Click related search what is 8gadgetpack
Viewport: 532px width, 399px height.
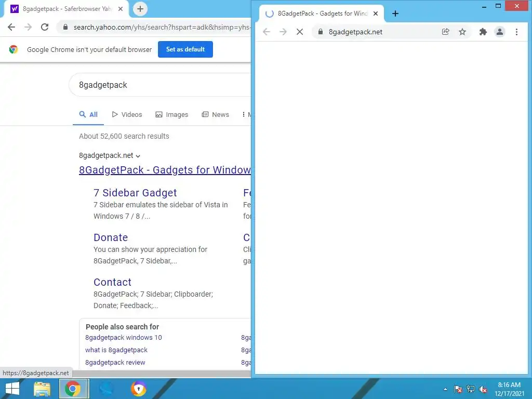(116, 350)
